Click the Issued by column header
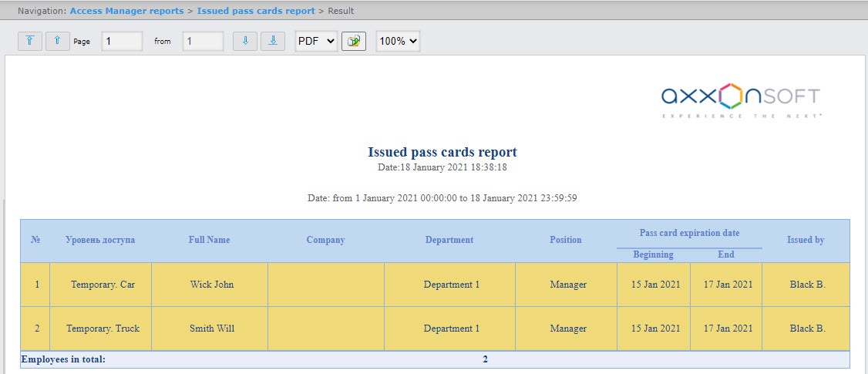868x374 pixels. coord(806,240)
